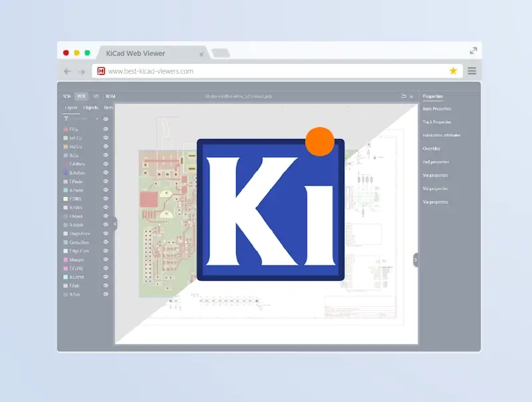
Task: Hide the F.Cu layer visibility
Action: tap(105, 129)
